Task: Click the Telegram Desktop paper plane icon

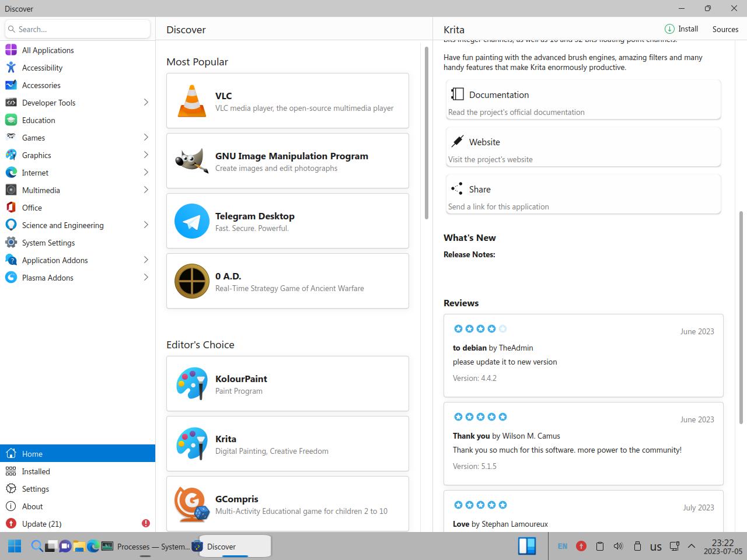Action: (x=191, y=221)
